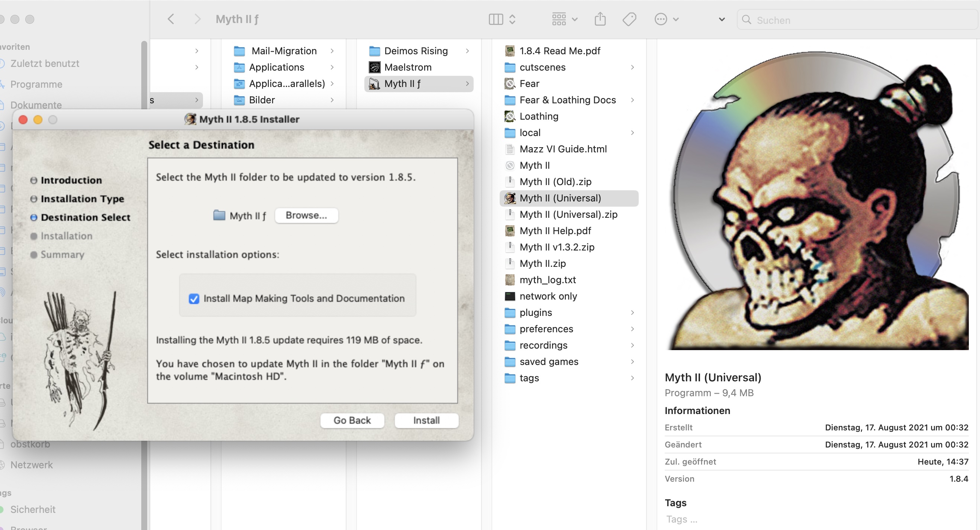Expand the Fear & Loathing Docs chevron

[632, 100]
